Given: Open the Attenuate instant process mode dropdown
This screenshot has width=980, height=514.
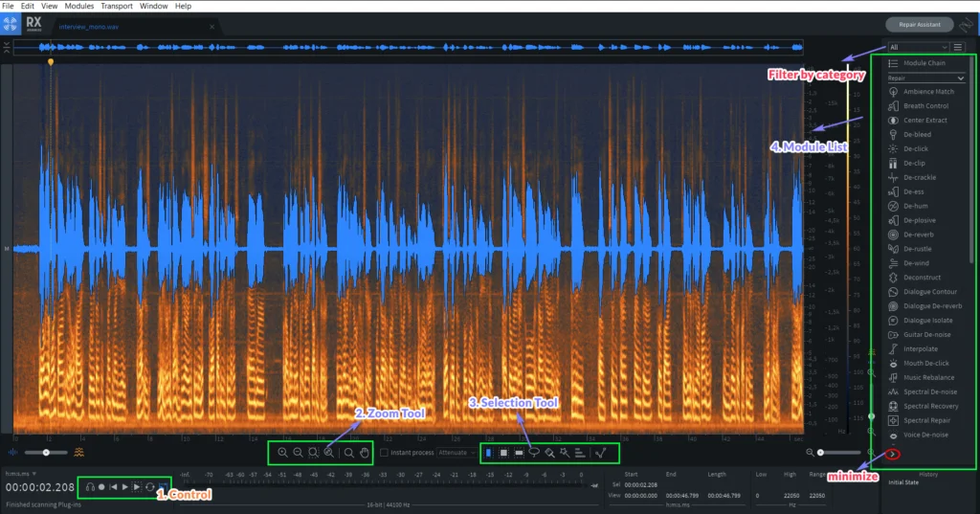Looking at the screenshot, I should coord(456,453).
